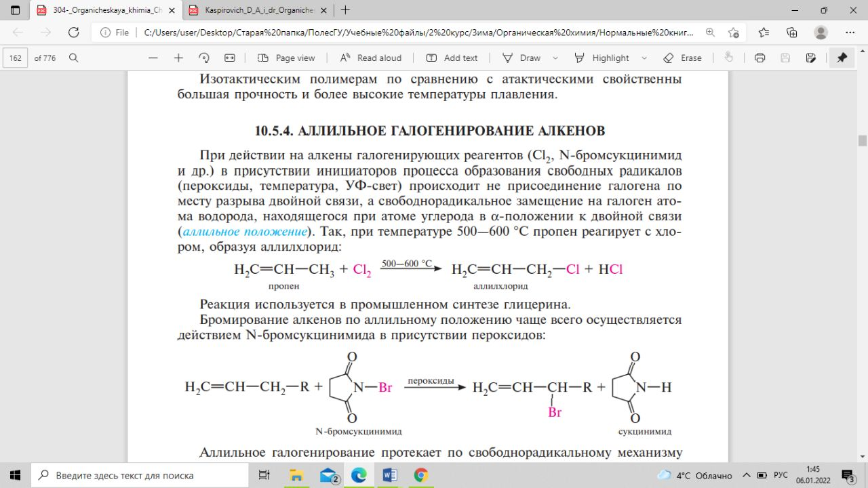Click the 'пероксиды' label above arrow
The height and width of the screenshot is (488, 868).
point(431,381)
